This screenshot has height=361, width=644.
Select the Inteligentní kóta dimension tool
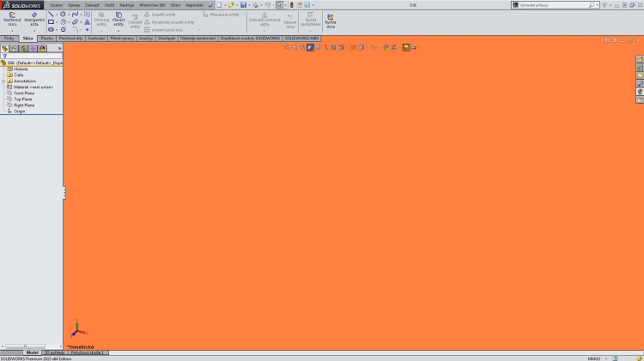click(x=34, y=19)
